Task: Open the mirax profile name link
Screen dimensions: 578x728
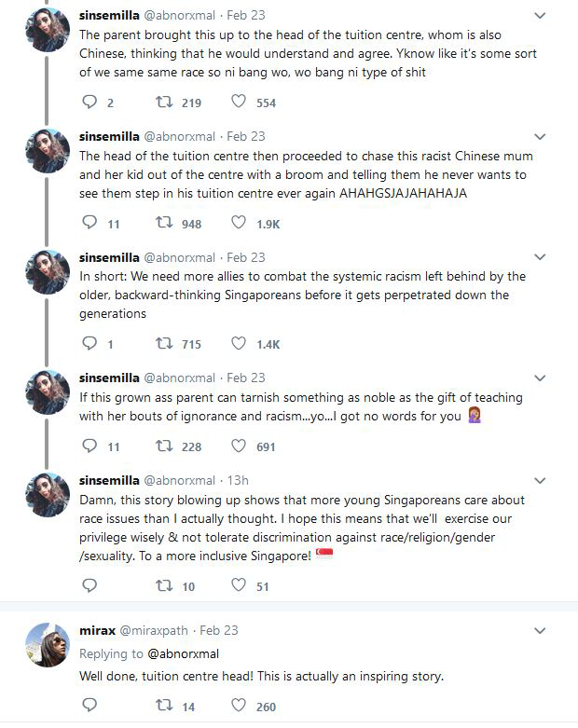Action: [x=98, y=630]
